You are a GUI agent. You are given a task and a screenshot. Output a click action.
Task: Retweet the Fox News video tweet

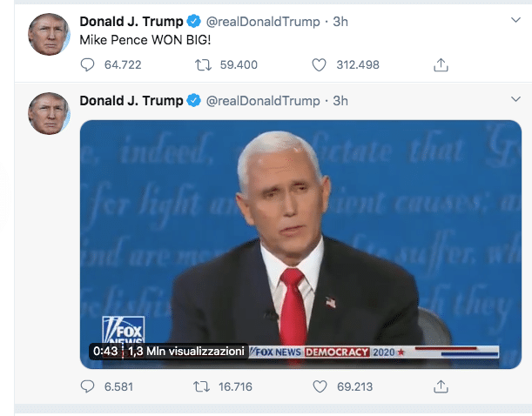(203, 386)
